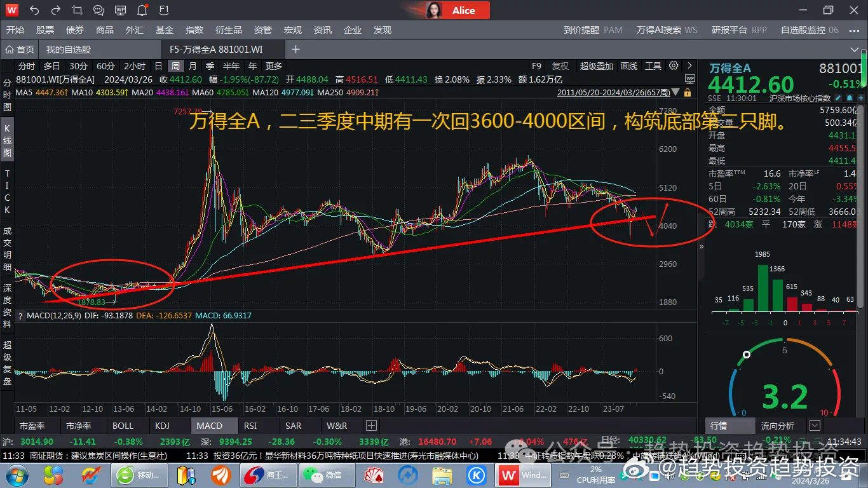Open chart settings gear icon
The width and height of the screenshot is (868, 488).
coord(674,65)
